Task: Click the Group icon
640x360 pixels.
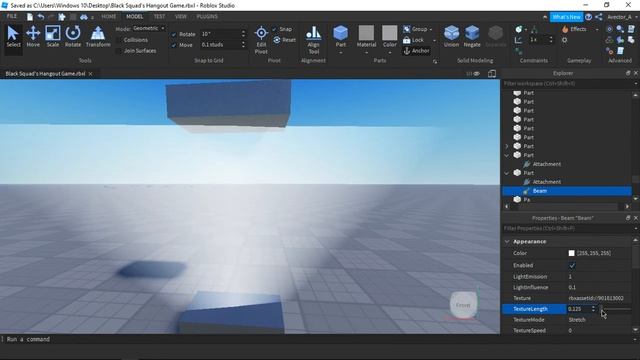Action: coord(407,29)
